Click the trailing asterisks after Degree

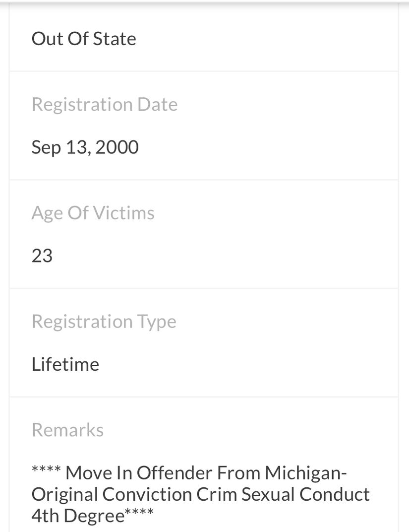pyautogui.click(x=139, y=512)
